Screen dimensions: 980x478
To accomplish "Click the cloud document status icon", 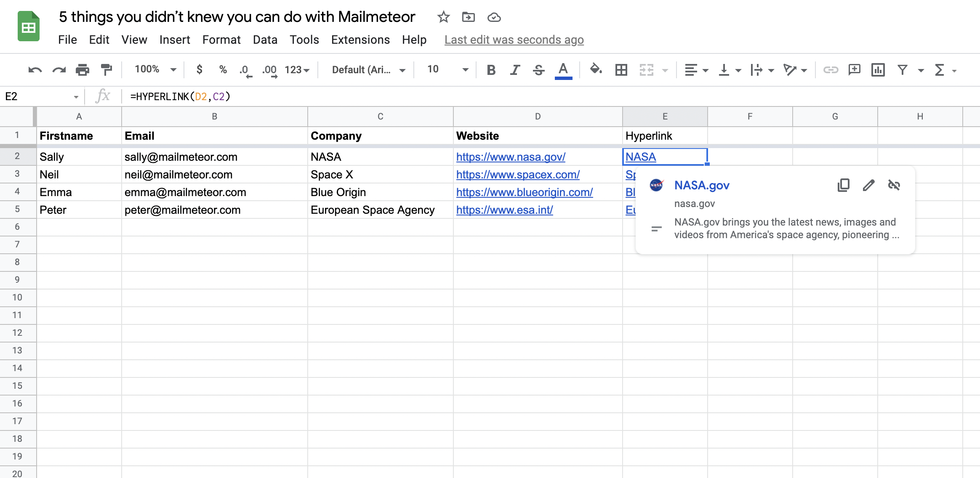I will (494, 17).
